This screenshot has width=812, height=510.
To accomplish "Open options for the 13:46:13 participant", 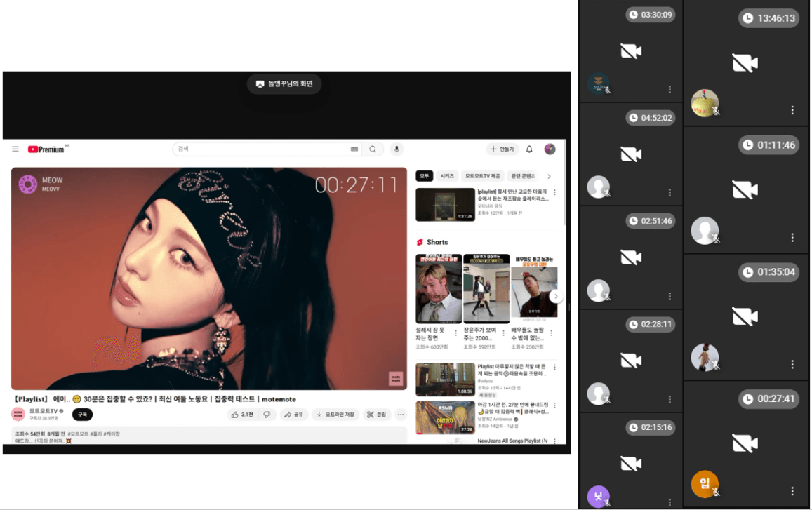I will 792,109.
